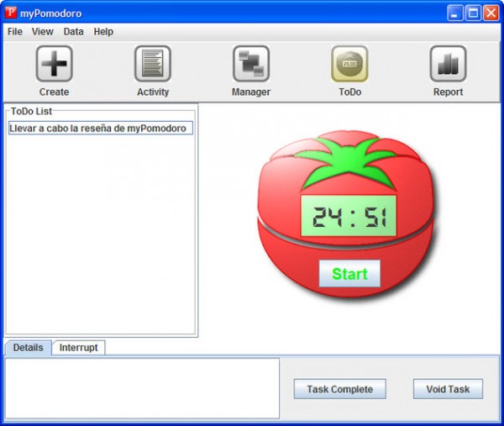Open the Report bar chart icon

click(x=448, y=63)
